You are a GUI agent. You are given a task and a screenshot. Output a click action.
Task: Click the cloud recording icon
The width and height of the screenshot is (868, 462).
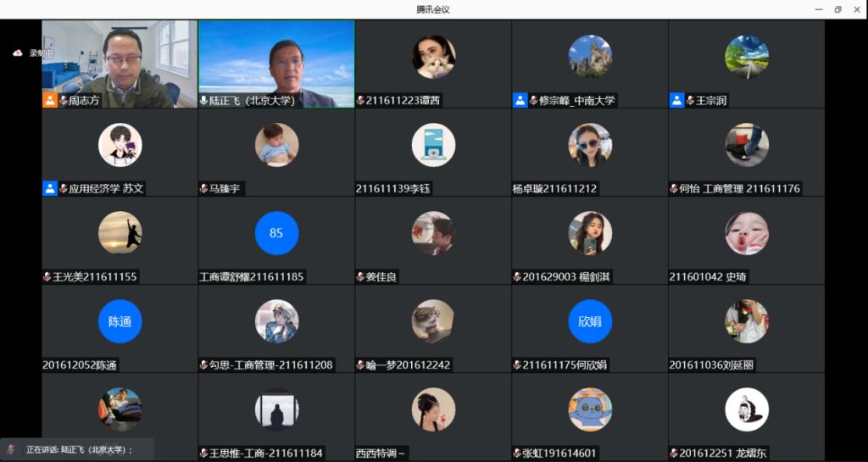click(17, 53)
